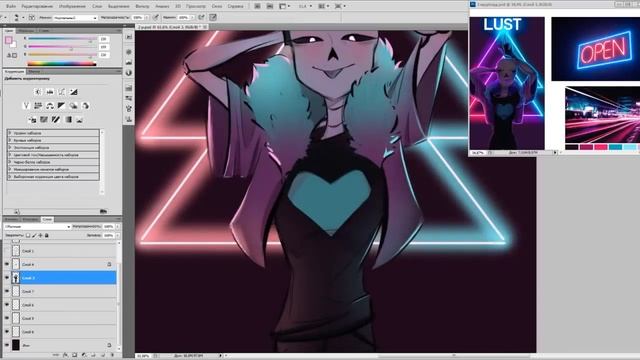Create a new layer with bottom icon
Screen dimensions: 640x360
[103, 355]
